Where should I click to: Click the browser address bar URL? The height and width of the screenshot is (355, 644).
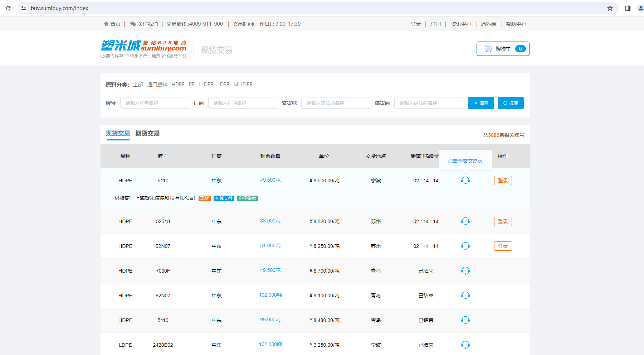(x=59, y=8)
